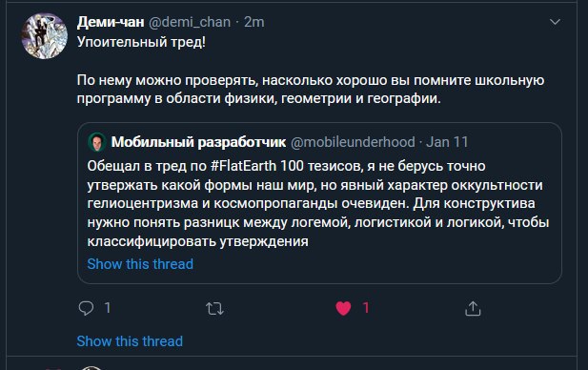588x370 pixels.
Task: Open the #FlatEarth hashtag
Action: (243, 166)
